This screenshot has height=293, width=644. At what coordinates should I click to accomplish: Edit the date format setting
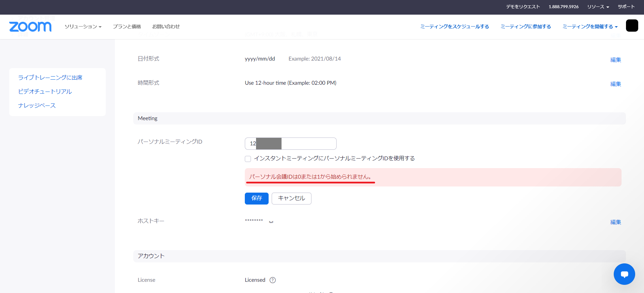(x=615, y=60)
